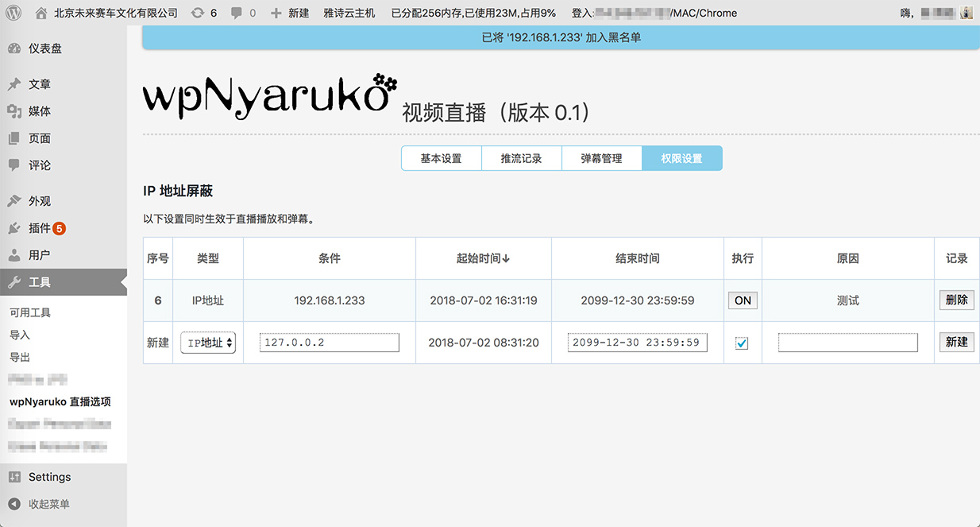Select the 权限设置 tab

click(x=682, y=158)
